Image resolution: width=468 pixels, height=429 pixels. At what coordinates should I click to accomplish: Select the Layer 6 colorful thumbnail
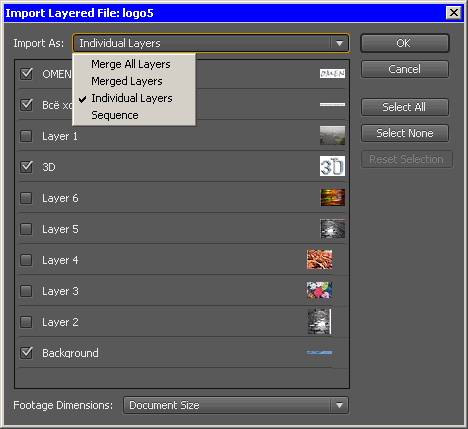click(x=333, y=197)
